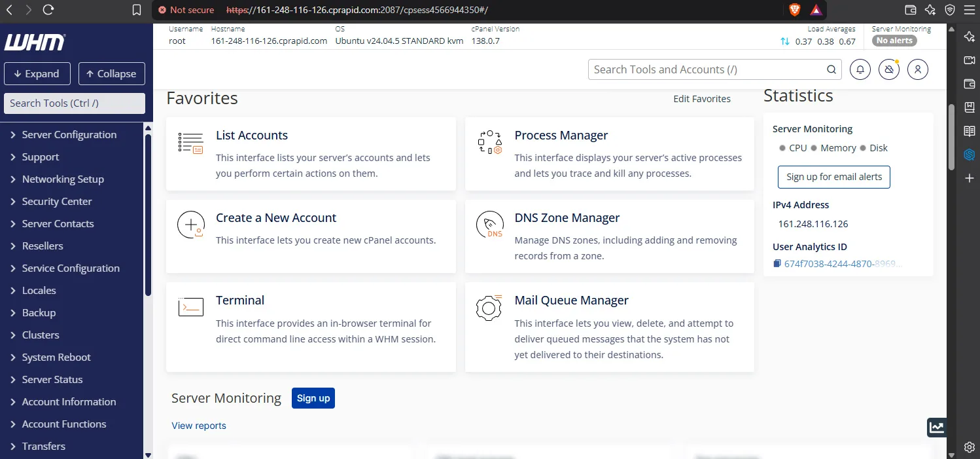
Task: Open the Edit Favorites link
Action: pos(702,99)
